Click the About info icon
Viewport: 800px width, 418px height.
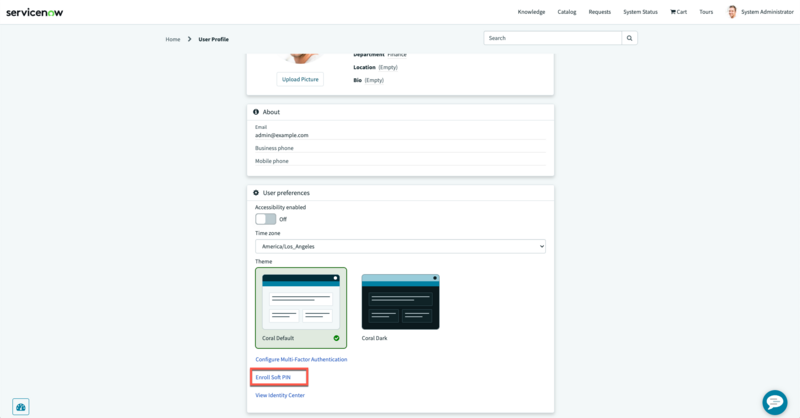pos(256,112)
